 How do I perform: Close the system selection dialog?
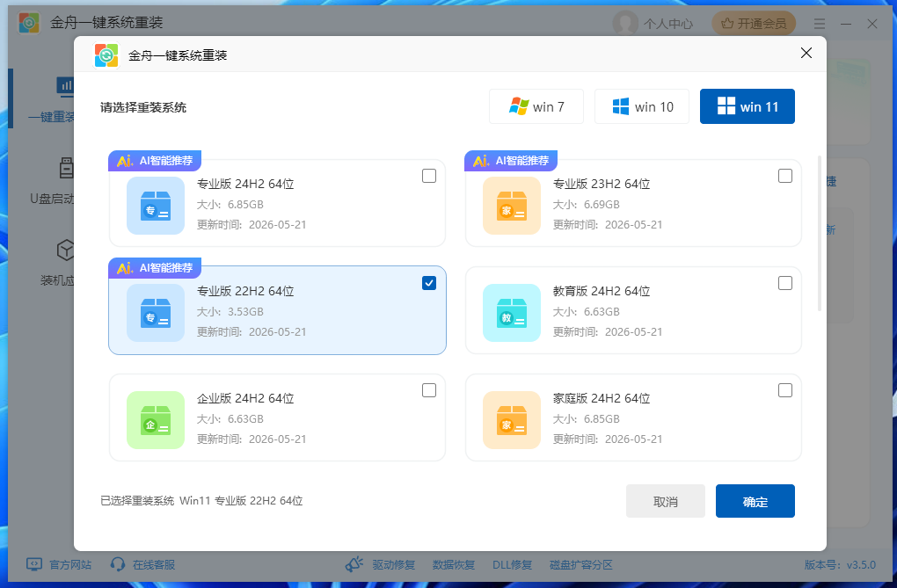tap(806, 54)
